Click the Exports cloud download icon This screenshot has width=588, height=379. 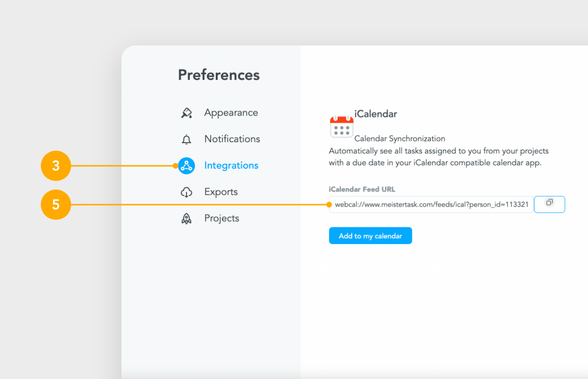(186, 192)
